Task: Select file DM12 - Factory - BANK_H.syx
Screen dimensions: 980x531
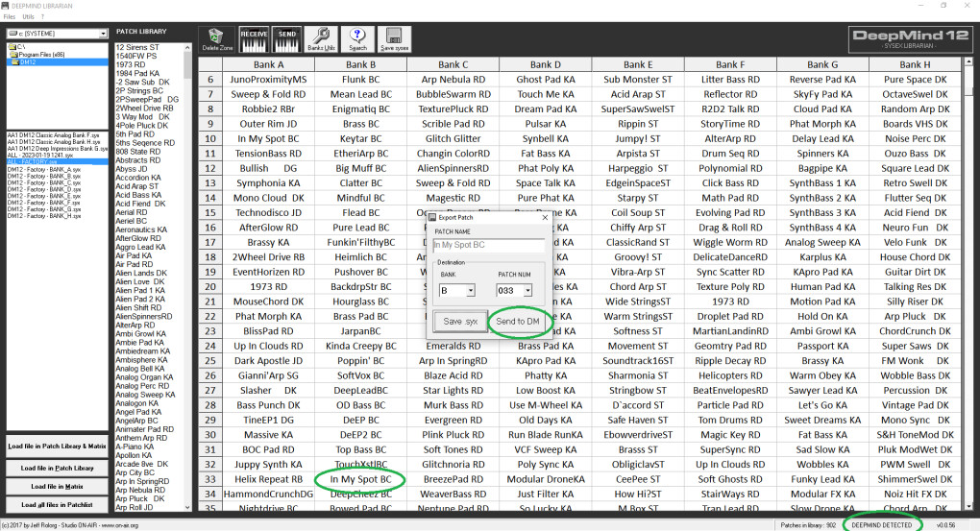Action: 44,216
